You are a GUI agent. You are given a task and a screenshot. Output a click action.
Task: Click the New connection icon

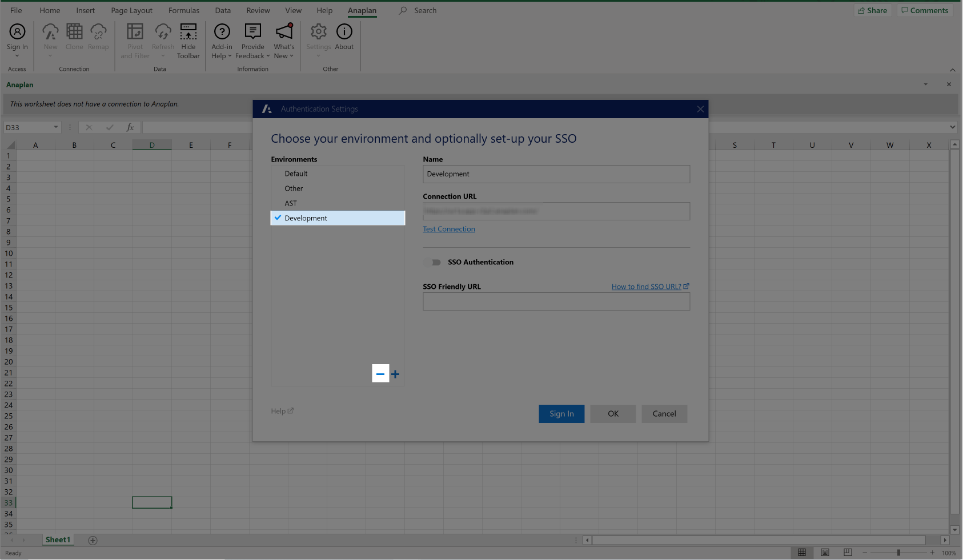pos(50,31)
